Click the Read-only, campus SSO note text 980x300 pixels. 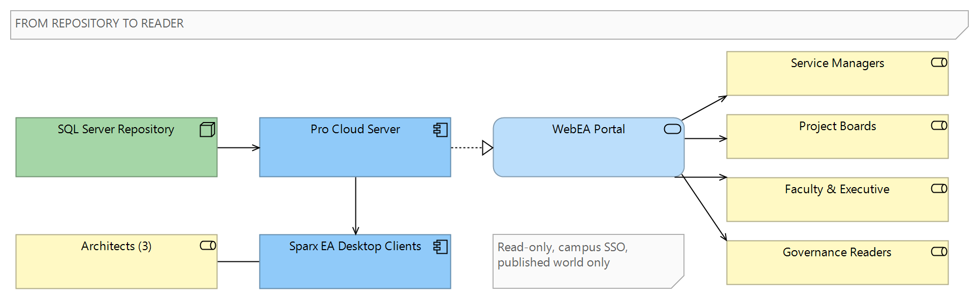click(x=563, y=255)
